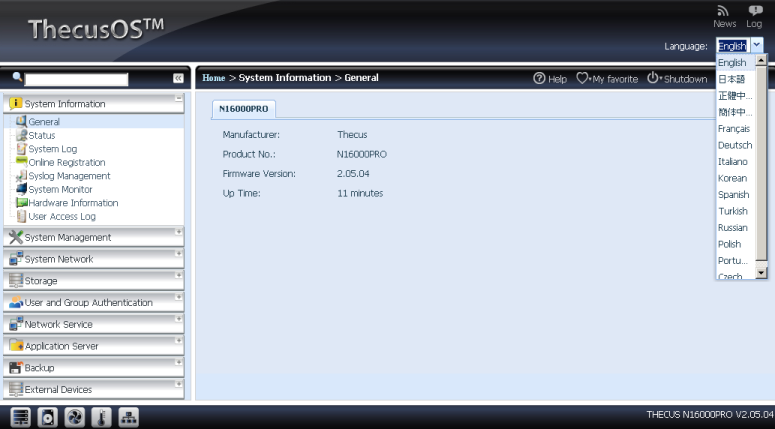Choose Polish from language list
This screenshot has width=775, height=429.
click(x=735, y=244)
